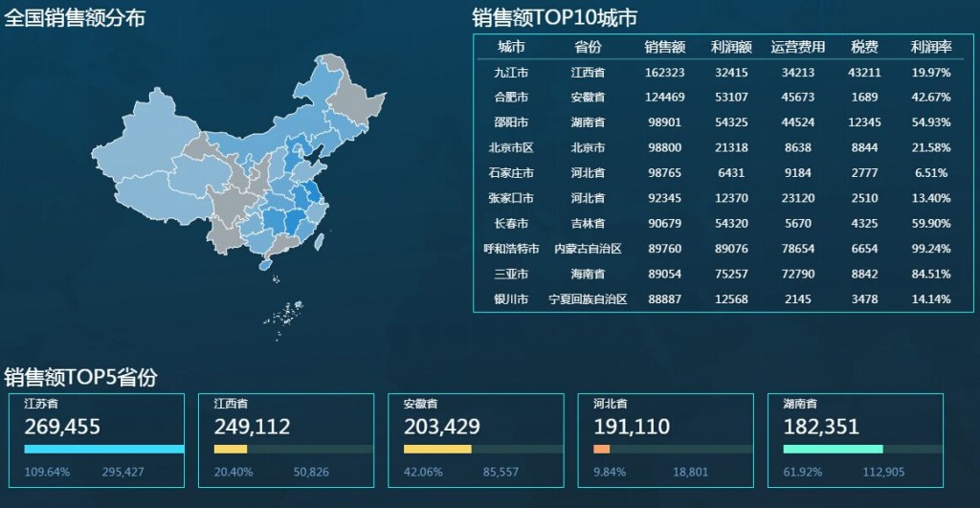Click the 销售额TOP10城市 heading
The height and width of the screenshot is (508, 980).
554,17
